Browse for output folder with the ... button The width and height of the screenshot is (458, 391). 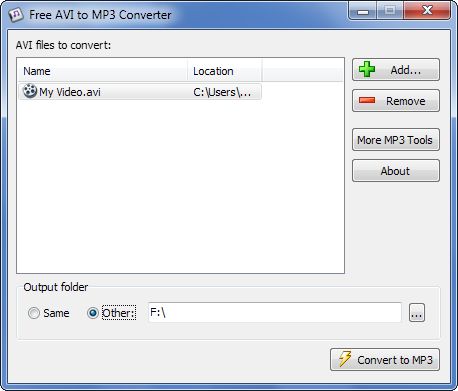coord(417,313)
